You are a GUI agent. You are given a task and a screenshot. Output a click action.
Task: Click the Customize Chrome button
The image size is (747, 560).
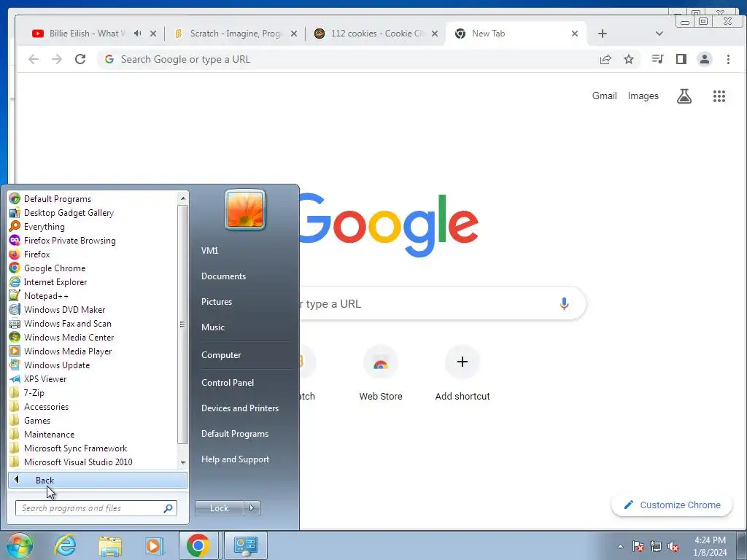click(x=672, y=505)
